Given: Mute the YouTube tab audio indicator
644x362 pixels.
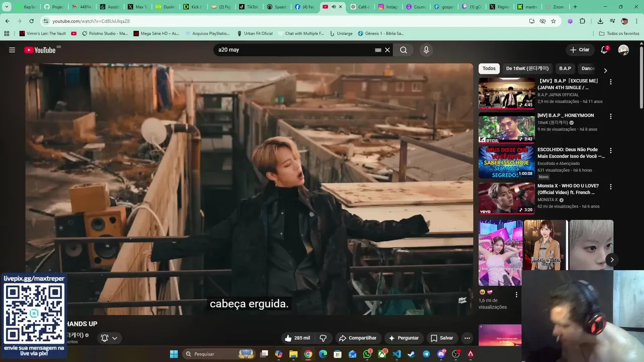Looking at the screenshot, I should click(x=333, y=7).
